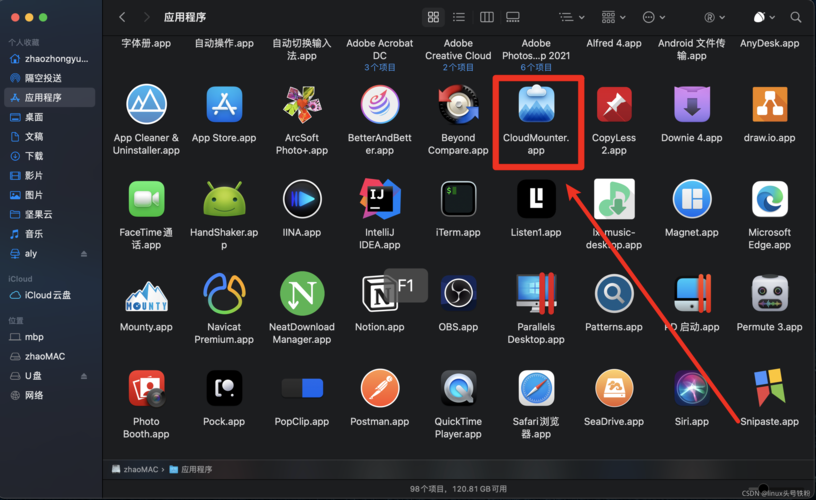Select Parallels Desktop.app icon
816x500 pixels.
tap(536, 293)
